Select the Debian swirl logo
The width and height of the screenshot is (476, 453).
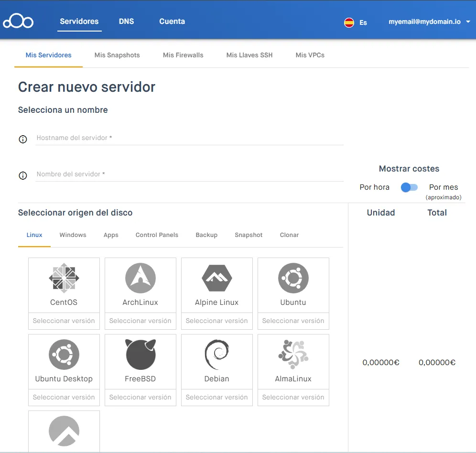point(217,354)
